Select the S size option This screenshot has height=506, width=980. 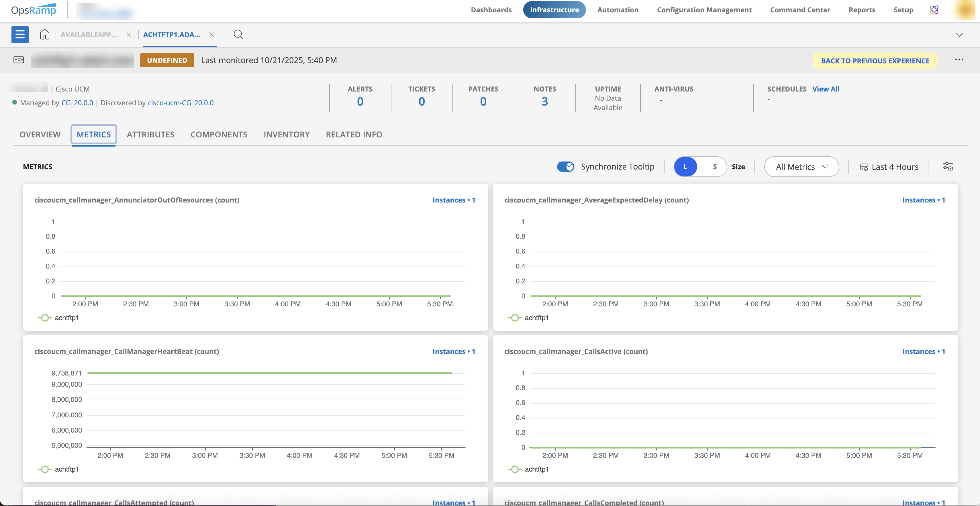(714, 167)
